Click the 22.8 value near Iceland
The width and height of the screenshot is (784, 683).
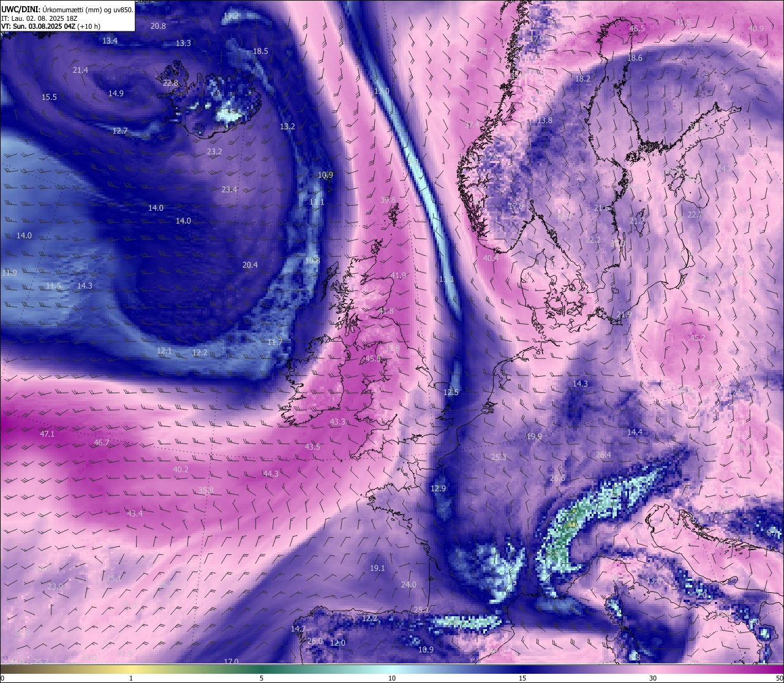click(170, 83)
